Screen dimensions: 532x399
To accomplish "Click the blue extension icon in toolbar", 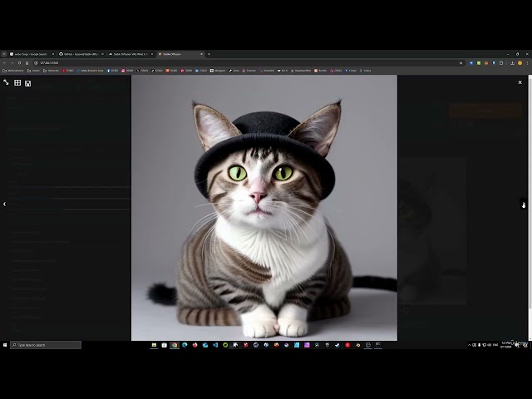I will (x=471, y=63).
